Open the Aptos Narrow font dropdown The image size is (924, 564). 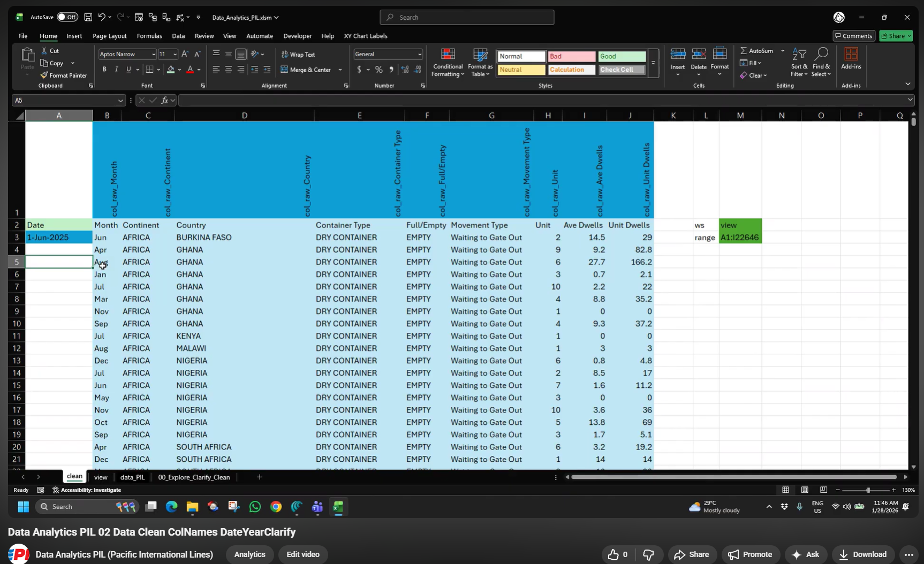coord(153,54)
